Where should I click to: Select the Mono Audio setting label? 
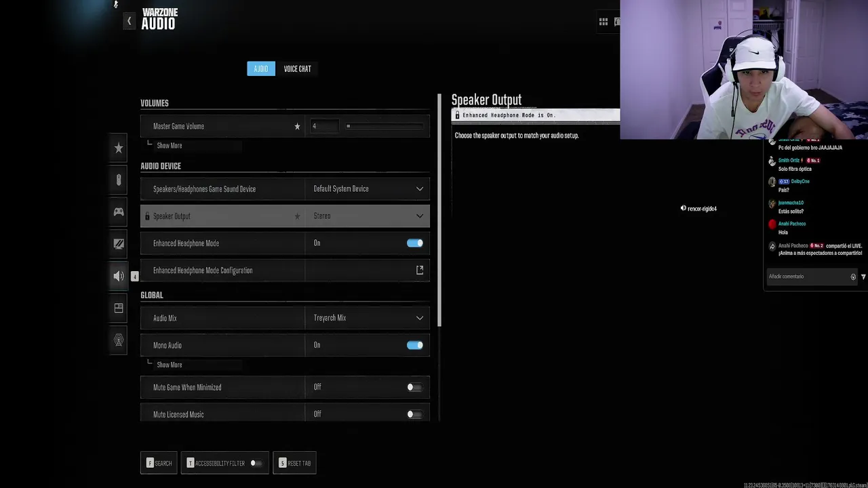coord(167,345)
